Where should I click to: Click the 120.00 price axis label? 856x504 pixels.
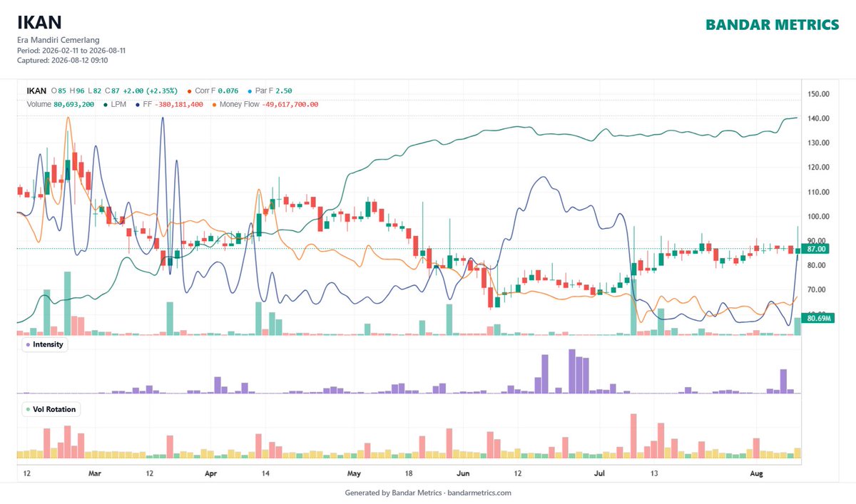pos(818,168)
